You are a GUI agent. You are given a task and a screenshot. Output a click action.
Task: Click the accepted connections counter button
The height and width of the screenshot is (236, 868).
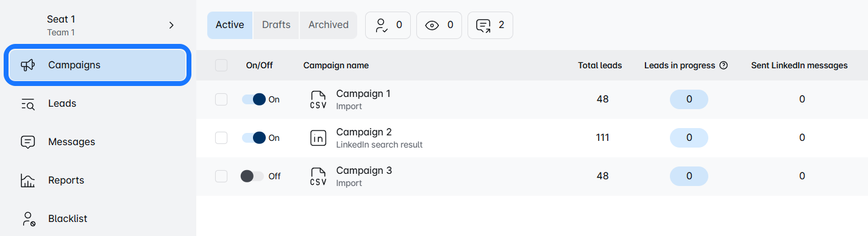tap(388, 25)
